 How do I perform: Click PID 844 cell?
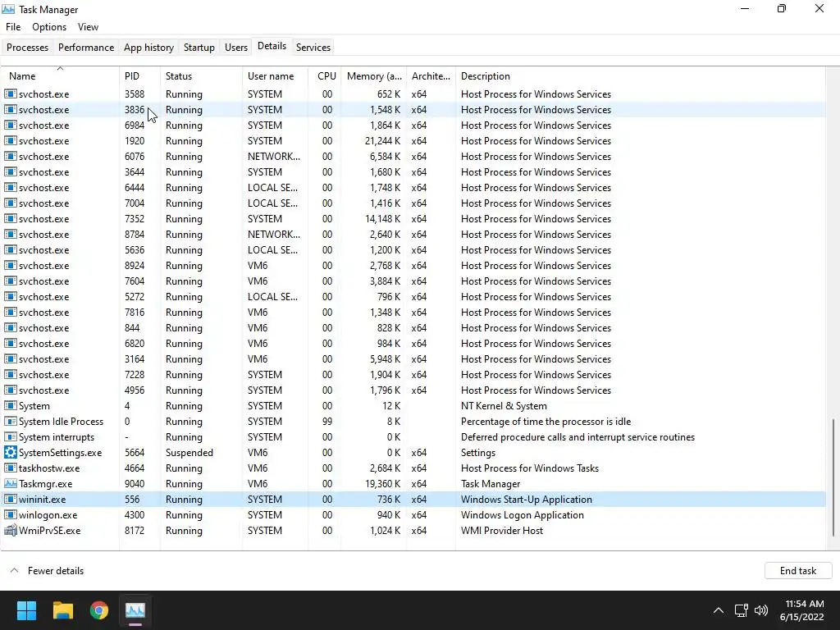[132, 328]
